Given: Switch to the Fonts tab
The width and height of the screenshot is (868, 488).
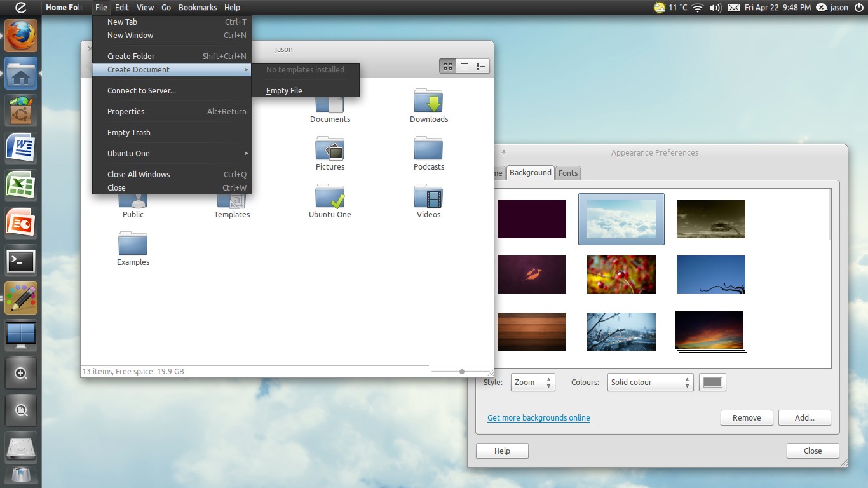Looking at the screenshot, I should click(x=568, y=173).
